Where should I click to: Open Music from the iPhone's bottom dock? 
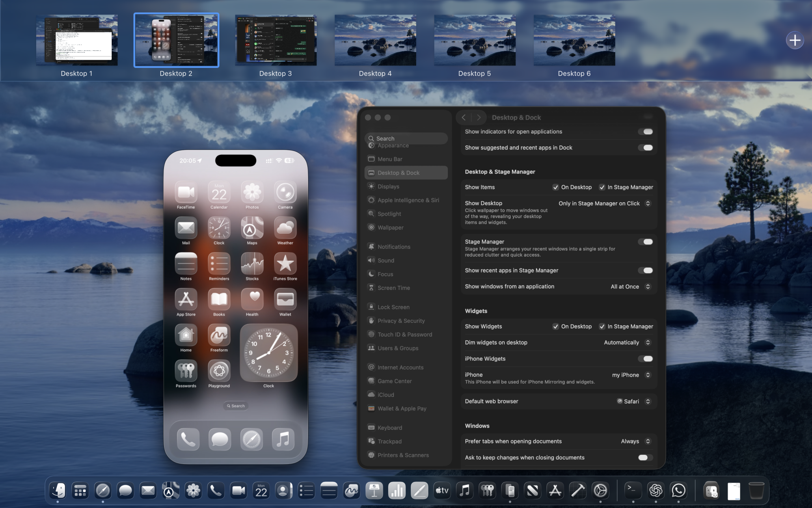pos(283,439)
